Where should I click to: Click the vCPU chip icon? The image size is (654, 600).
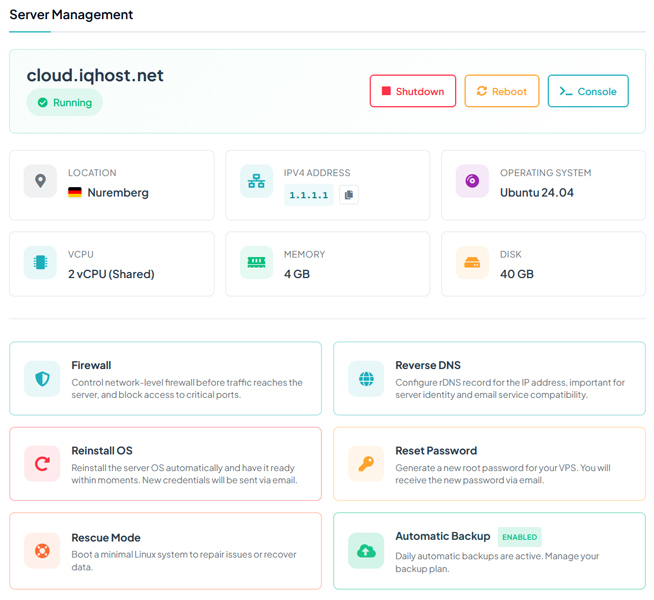40,263
